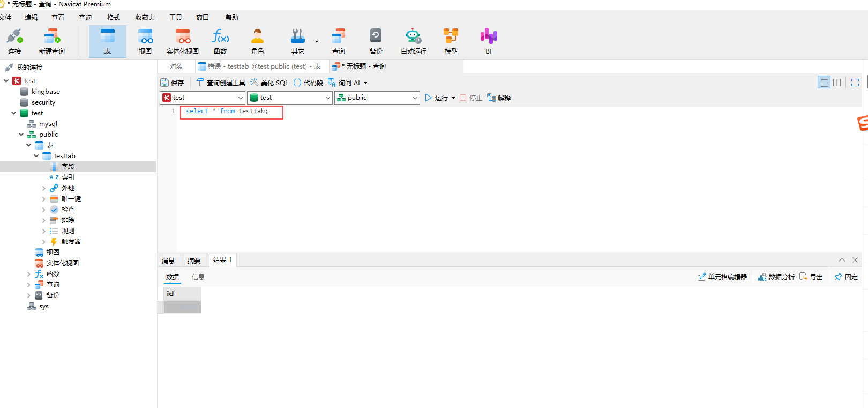Open the 收藏夹 favorites menu
The height and width of the screenshot is (408, 868).
click(145, 18)
